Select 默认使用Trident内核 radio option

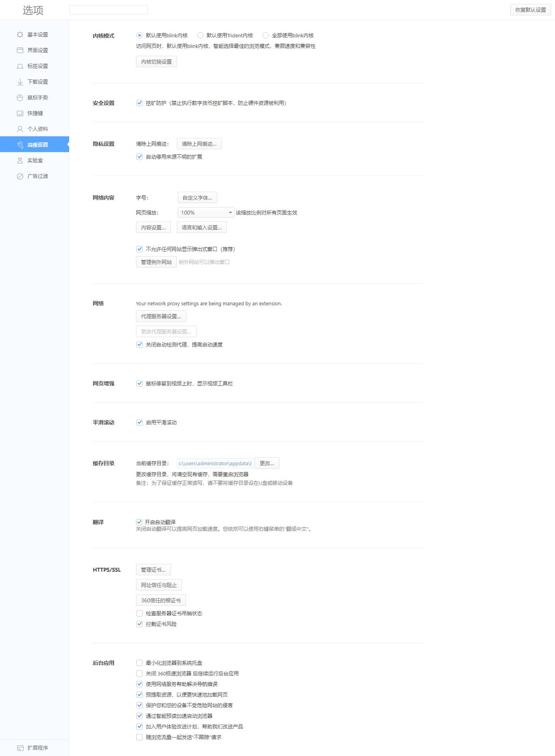tap(200, 35)
